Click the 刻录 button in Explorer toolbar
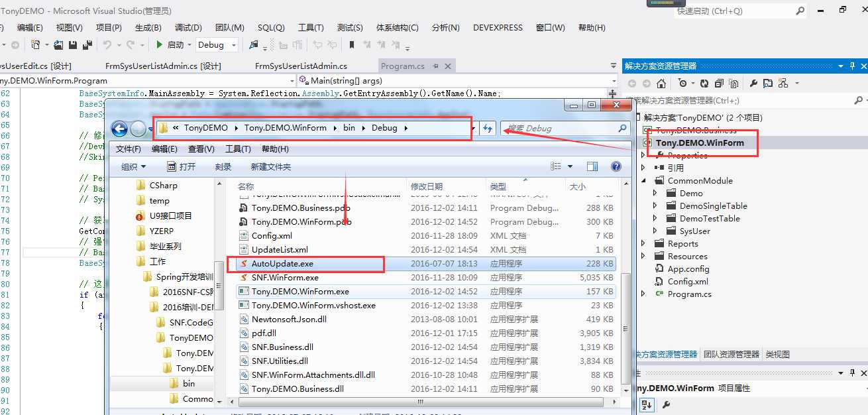This screenshot has width=868, height=415. coord(223,167)
